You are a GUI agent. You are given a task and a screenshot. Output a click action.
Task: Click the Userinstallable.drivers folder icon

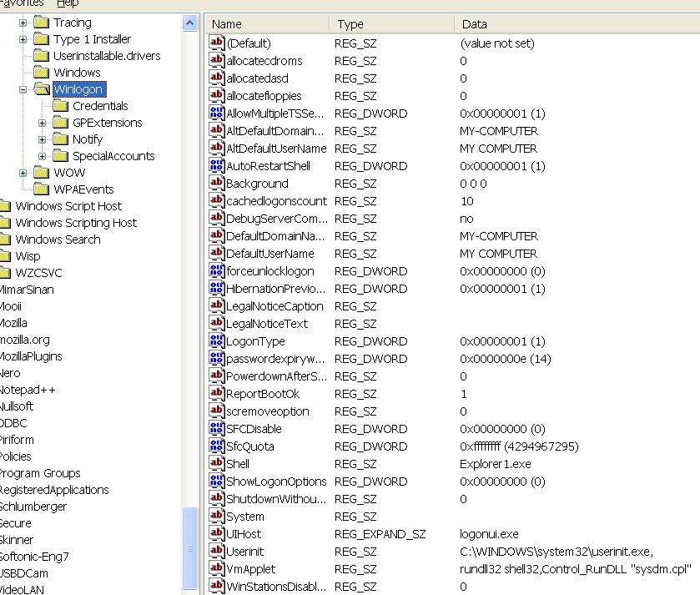tap(42, 55)
